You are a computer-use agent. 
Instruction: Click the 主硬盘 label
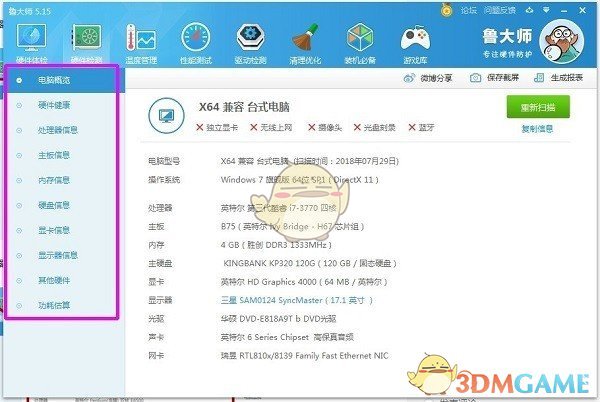pyautogui.click(x=160, y=263)
